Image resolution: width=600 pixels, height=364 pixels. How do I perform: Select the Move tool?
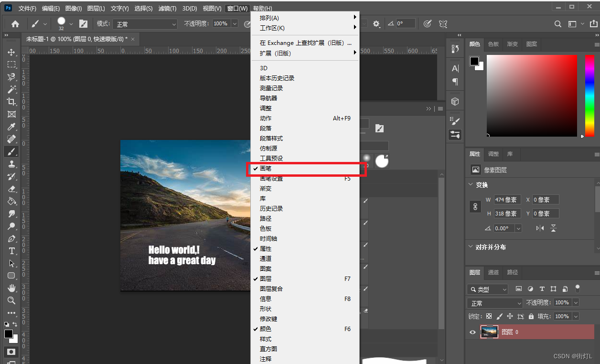click(11, 52)
